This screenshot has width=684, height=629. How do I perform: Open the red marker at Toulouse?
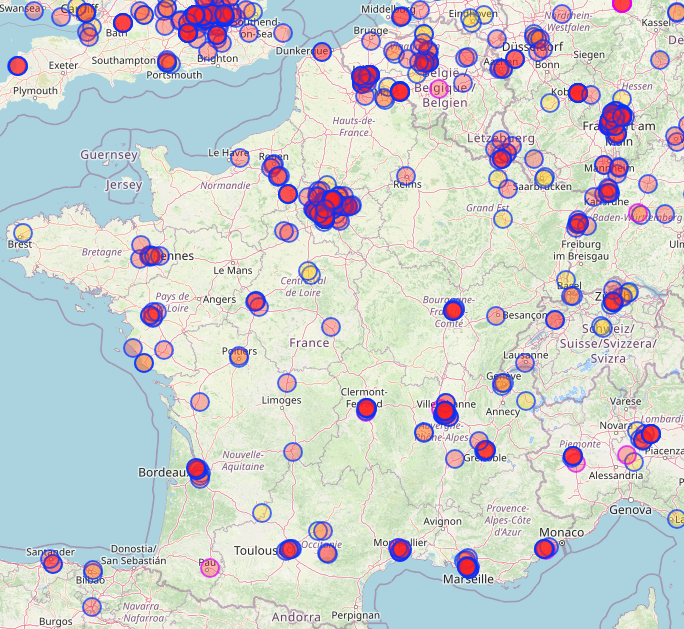pyautogui.click(x=290, y=549)
